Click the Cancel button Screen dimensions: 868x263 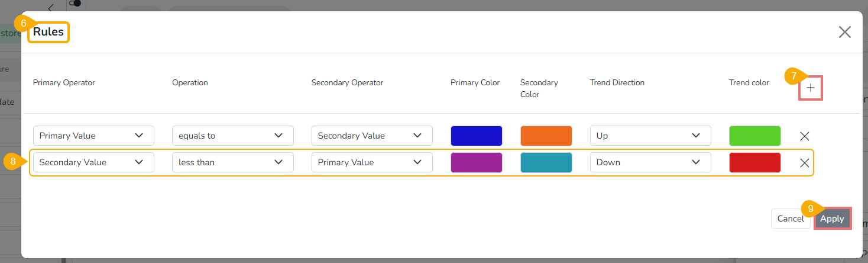(x=790, y=219)
